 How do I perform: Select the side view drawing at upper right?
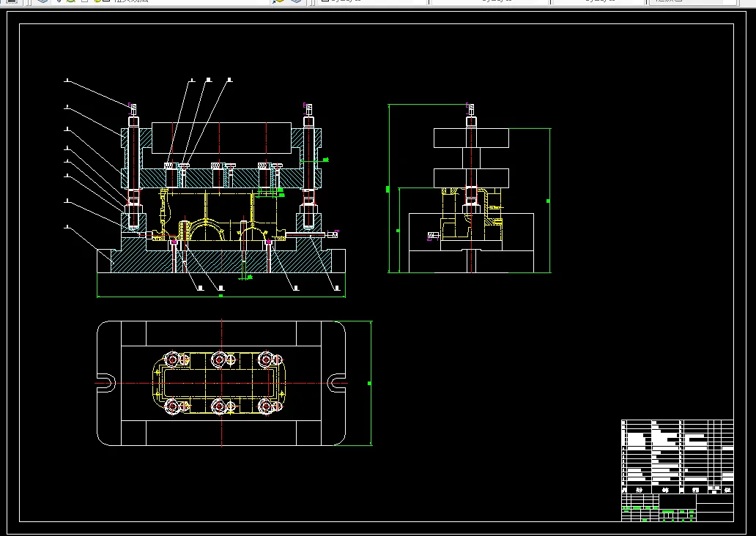[x=471, y=188]
